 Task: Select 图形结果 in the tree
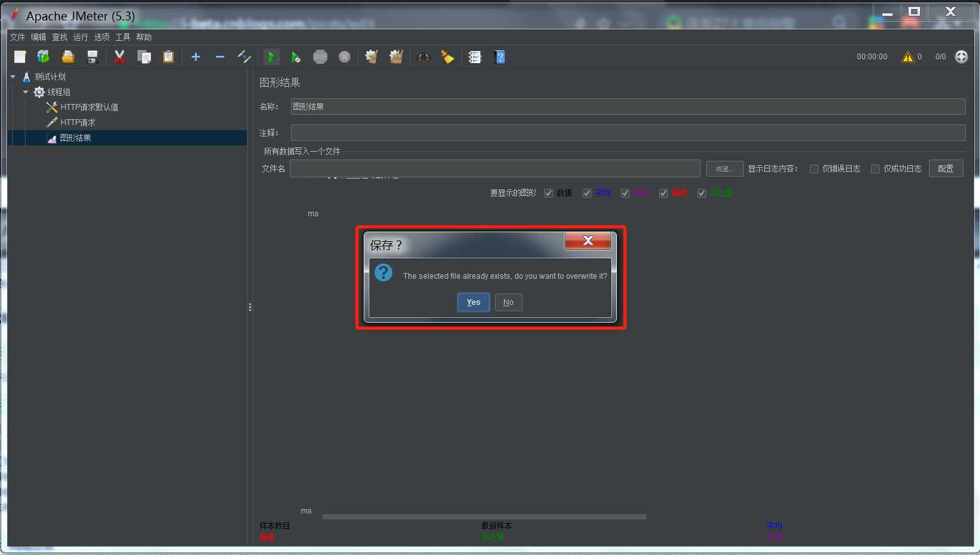coord(75,138)
